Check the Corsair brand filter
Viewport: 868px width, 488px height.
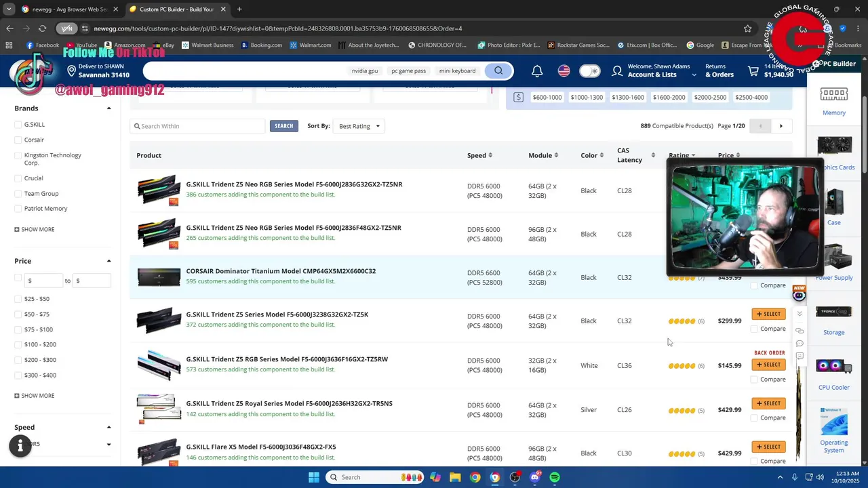pos(18,140)
